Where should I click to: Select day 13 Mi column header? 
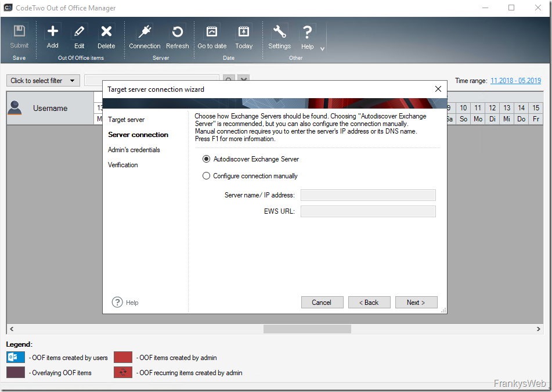(507, 113)
